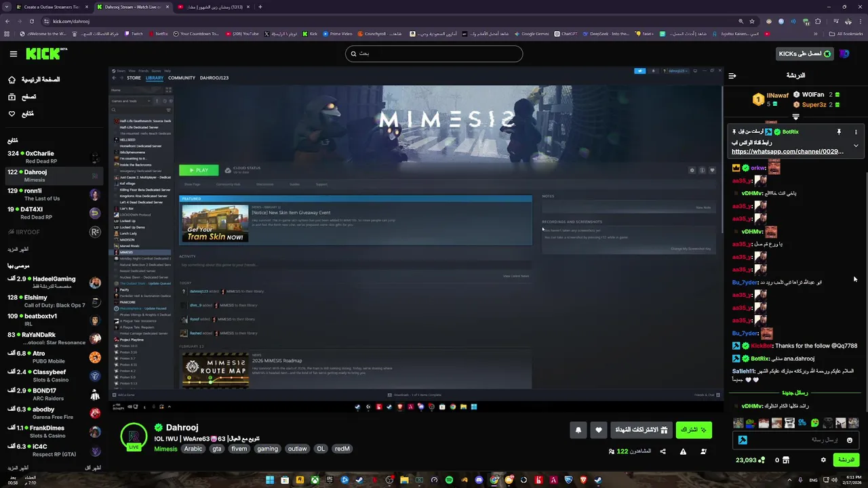868x488 pixels.
Task: Open a new browser tab
Action: point(260,7)
